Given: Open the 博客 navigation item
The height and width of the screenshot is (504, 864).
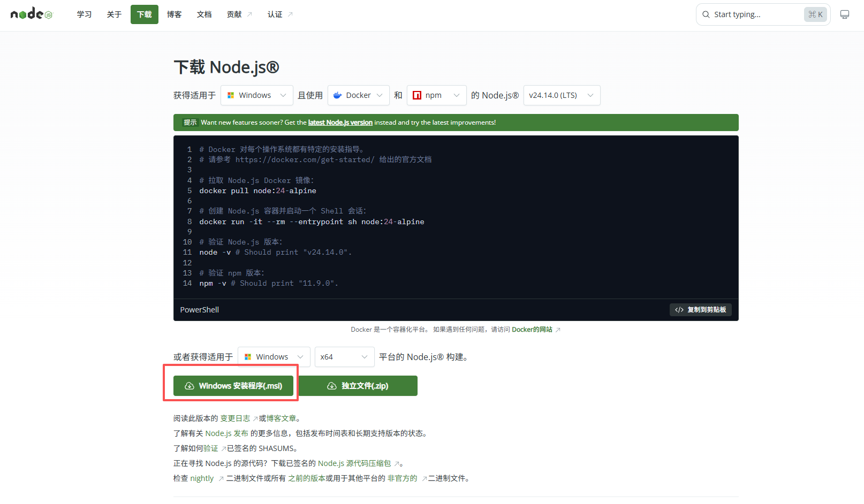Looking at the screenshot, I should coord(175,14).
